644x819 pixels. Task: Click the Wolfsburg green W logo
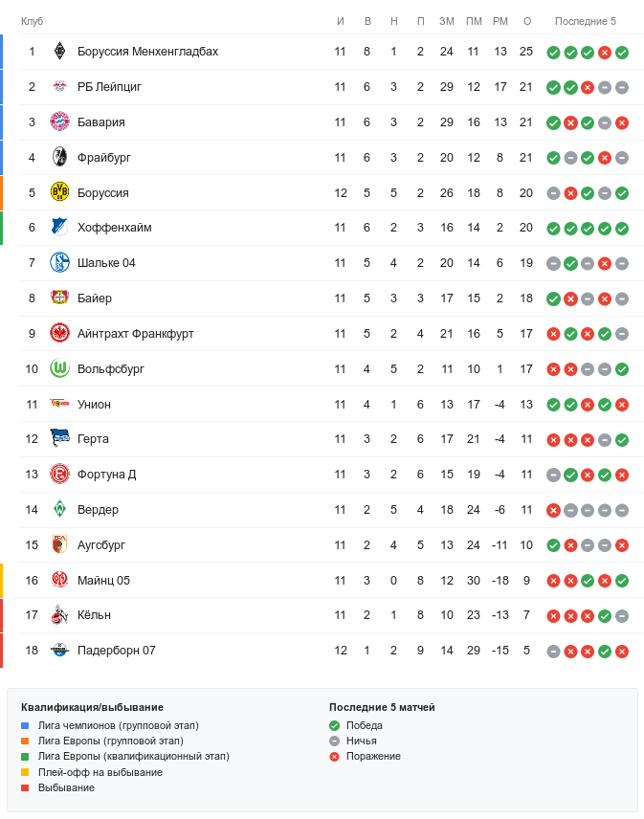click(59, 368)
